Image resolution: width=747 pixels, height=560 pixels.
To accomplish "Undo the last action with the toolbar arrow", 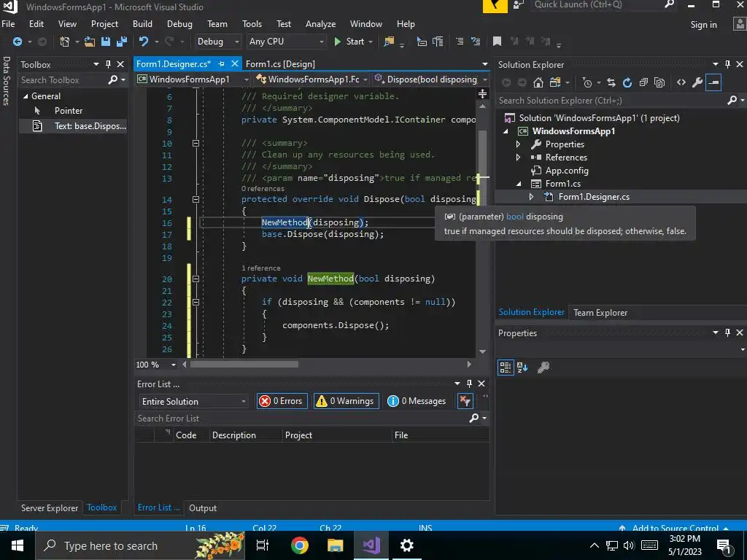I will pos(144,42).
